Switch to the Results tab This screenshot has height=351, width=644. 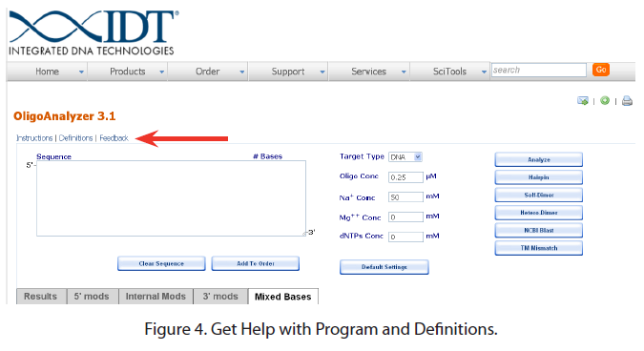41,297
